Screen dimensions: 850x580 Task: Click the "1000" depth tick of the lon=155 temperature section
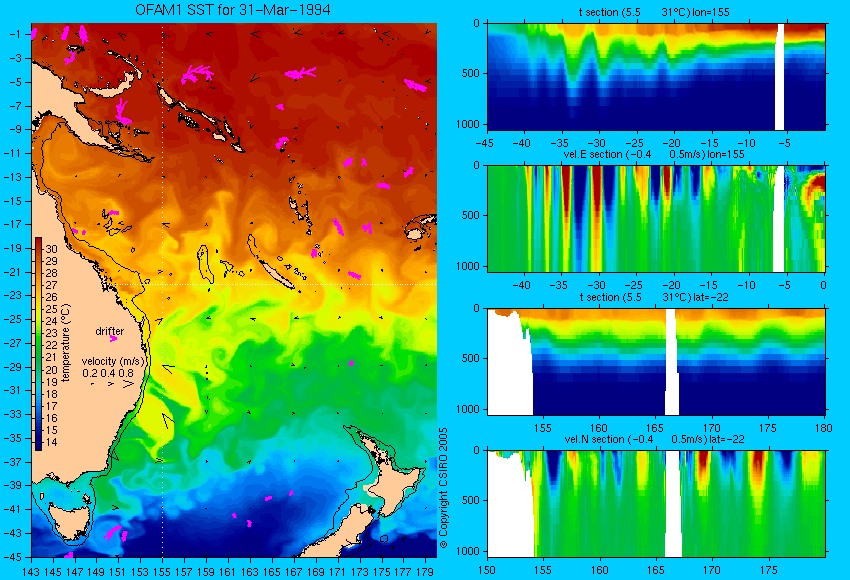point(467,124)
